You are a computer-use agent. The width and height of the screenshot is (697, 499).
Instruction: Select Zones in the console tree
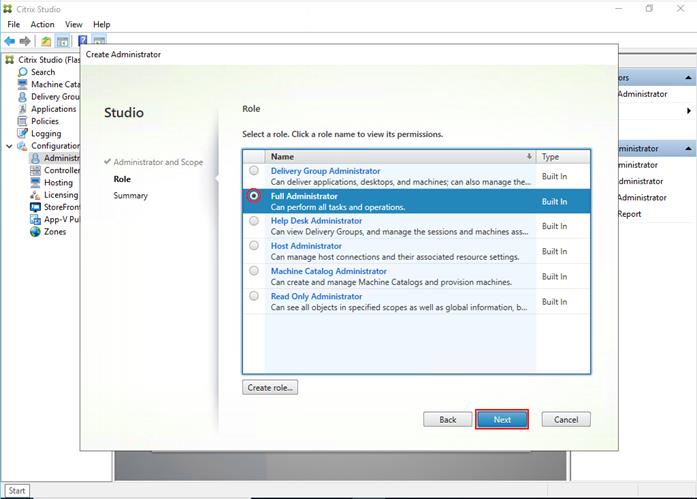click(x=55, y=232)
